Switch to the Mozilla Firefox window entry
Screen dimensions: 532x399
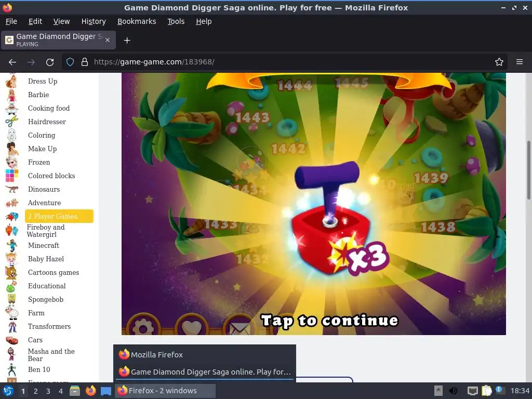(205, 355)
